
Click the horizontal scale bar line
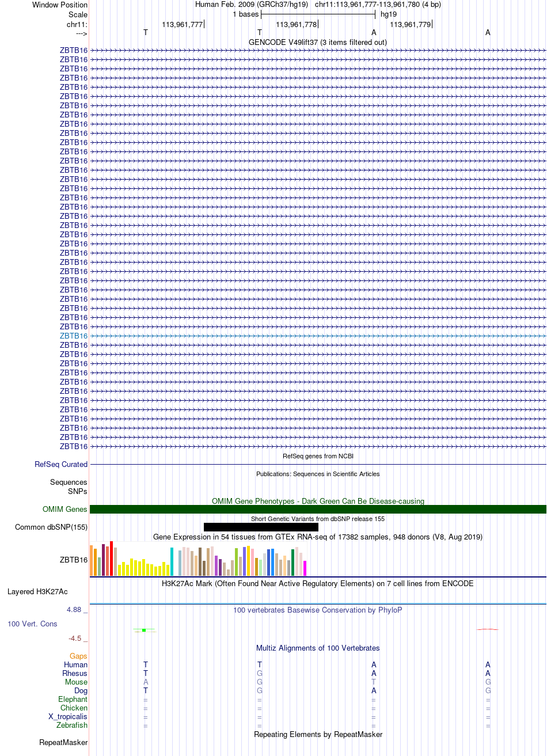[x=318, y=14]
